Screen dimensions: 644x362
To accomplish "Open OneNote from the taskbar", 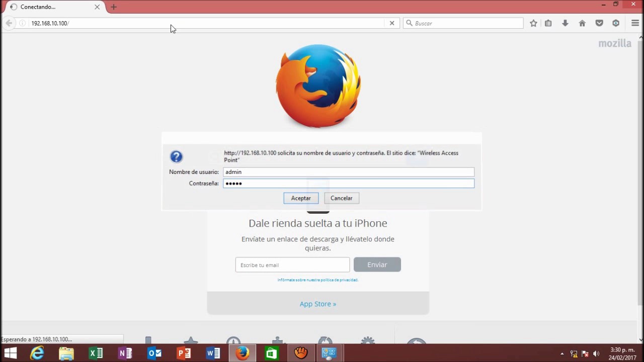I will click(x=125, y=353).
